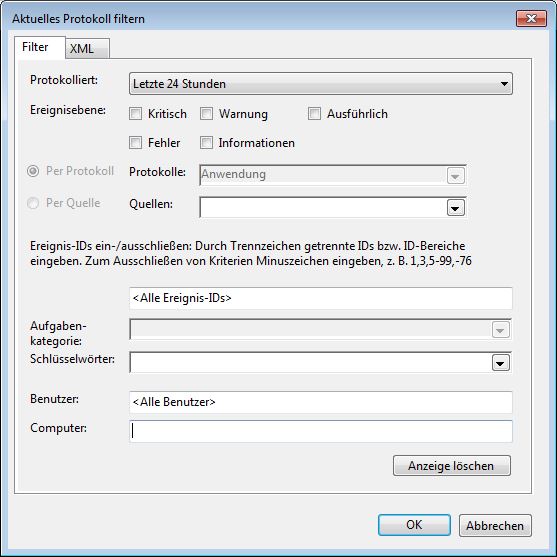This screenshot has height=557, width=557.
Task: Select the Per Quelle radio button
Action: point(33,203)
